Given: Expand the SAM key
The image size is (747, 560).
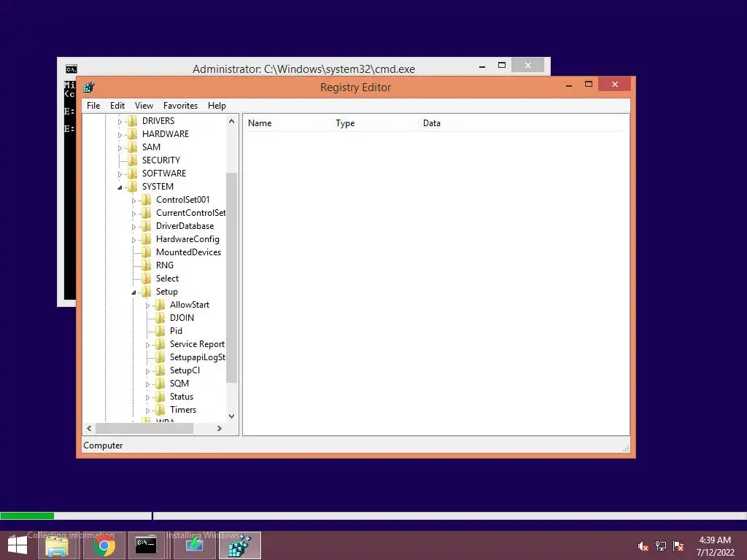Looking at the screenshot, I should pos(120,148).
